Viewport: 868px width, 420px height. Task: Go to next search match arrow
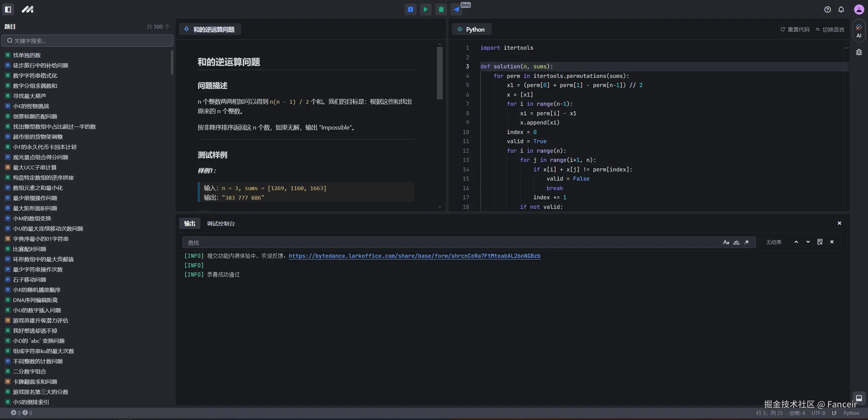pos(808,242)
